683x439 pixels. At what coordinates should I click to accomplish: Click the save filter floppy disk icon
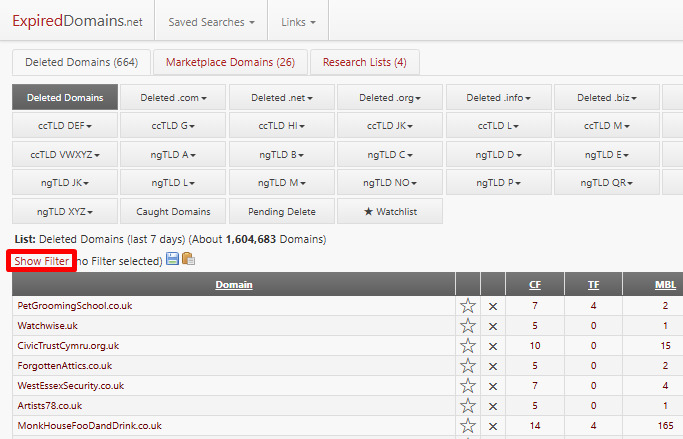click(x=172, y=260)
